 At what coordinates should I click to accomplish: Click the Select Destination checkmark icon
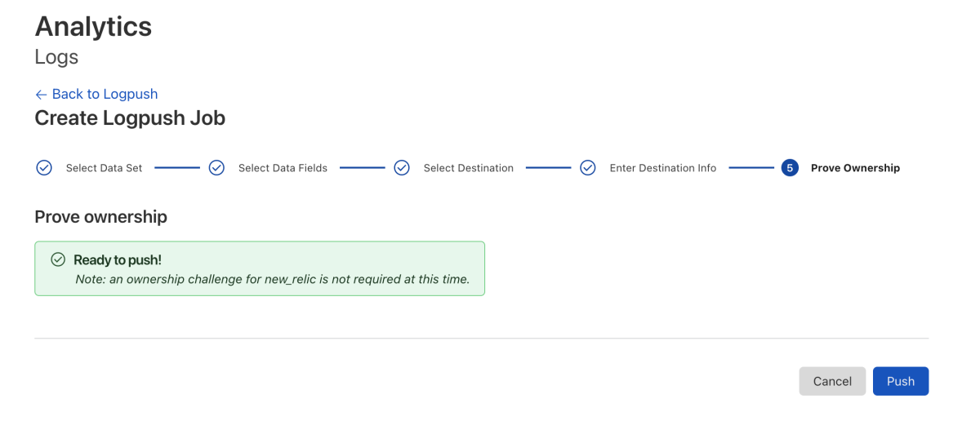(x=402, y=168)
